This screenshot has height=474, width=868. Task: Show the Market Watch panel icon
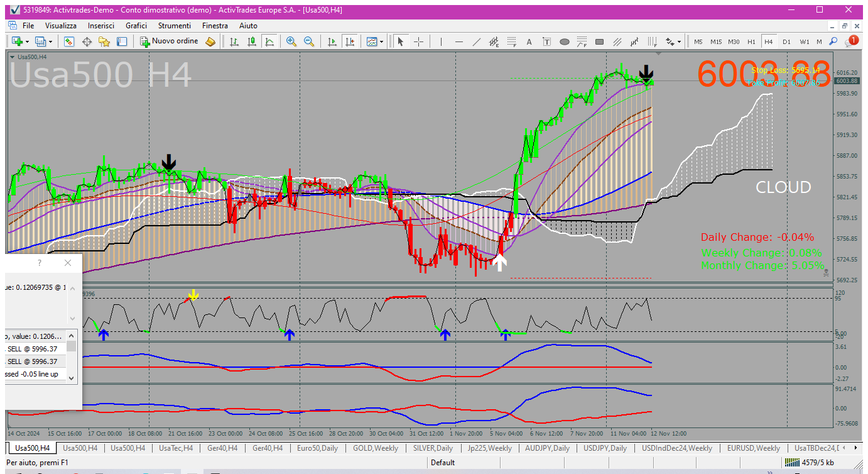tap(69, 41)
